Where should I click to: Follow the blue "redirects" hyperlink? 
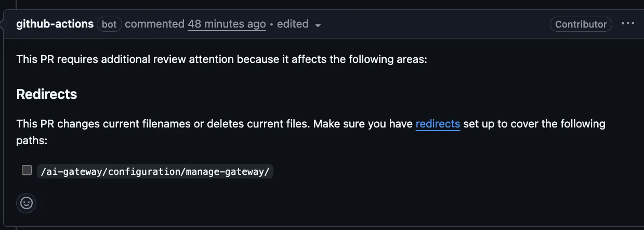438,124
